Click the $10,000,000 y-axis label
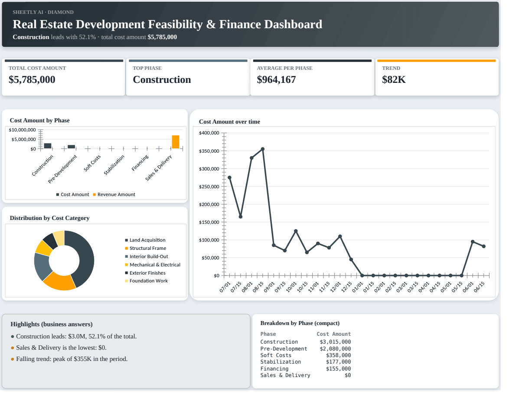This screenshot has height=400, width=532. [x=23, y=130]
